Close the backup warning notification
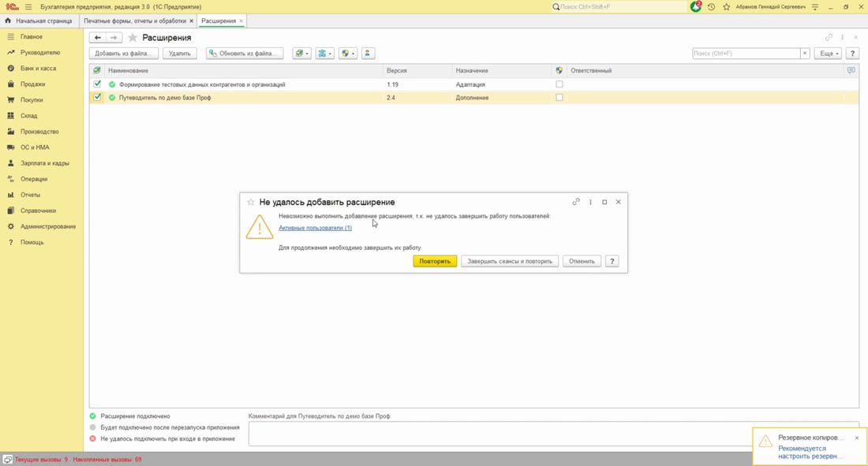The width and height of the screenshot is (868, 466). click(x=856, y=438)
